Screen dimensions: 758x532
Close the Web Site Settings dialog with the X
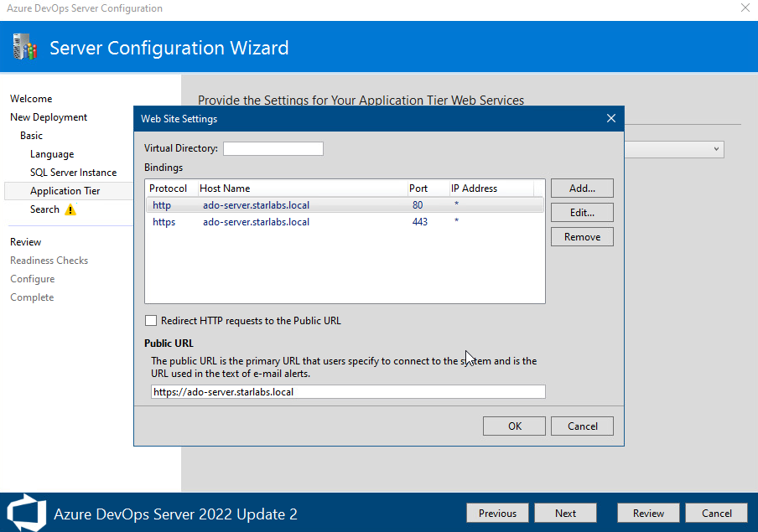click(611, 117)
